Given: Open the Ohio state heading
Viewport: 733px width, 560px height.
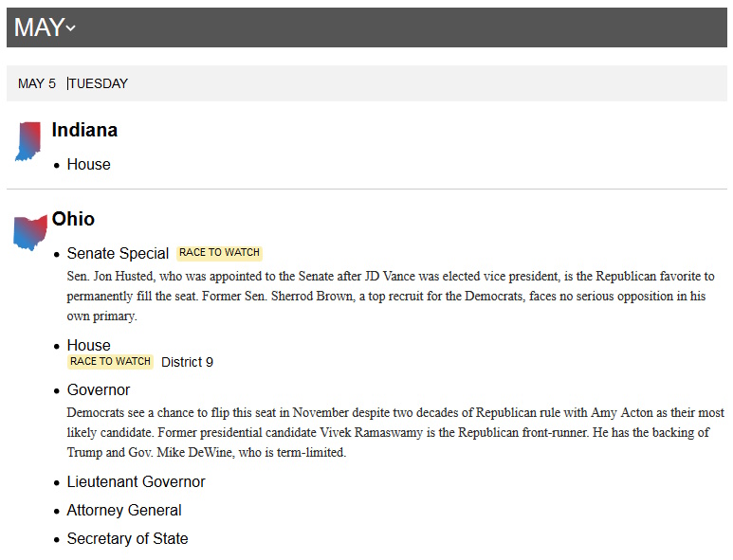Looking at the screenshot, I should click(x=73, y=219).
